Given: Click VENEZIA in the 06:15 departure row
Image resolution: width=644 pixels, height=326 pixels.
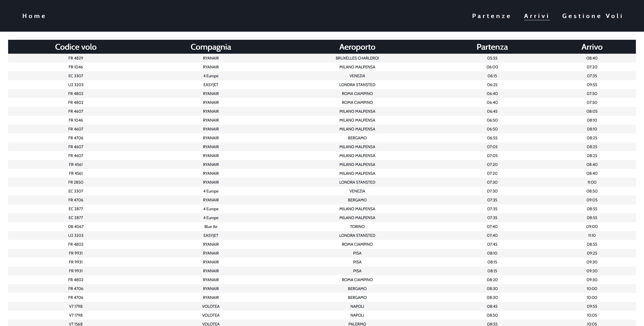Looking at the screenshot, I should point(357,76).
